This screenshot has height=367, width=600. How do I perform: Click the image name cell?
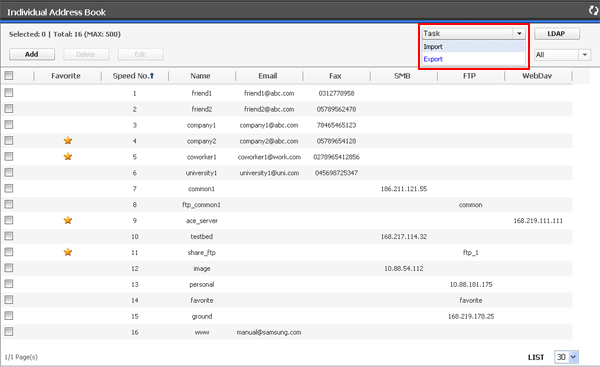point(202,269)
